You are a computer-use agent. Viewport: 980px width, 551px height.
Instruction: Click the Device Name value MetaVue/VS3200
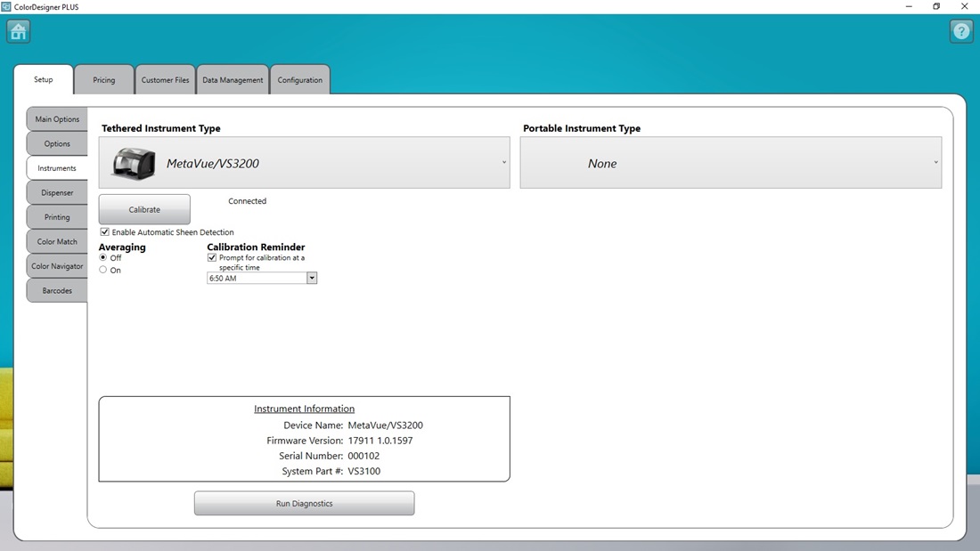385,425
